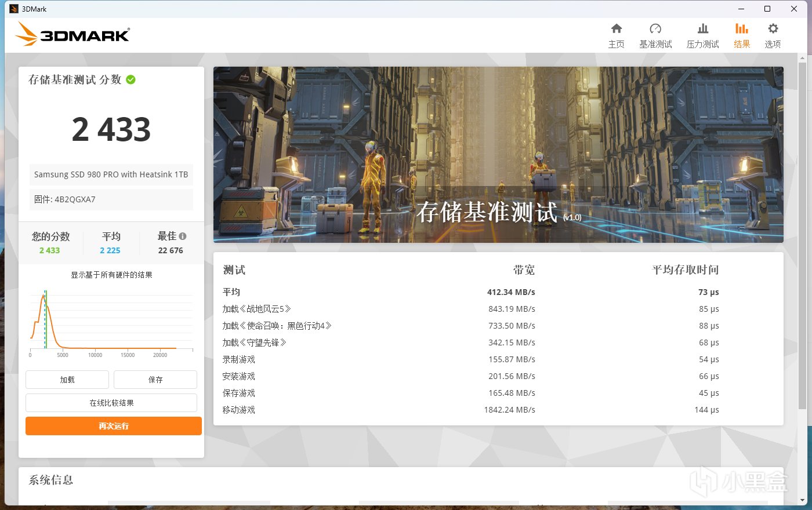Click the 加载《守望先锋》 row label

pyautogui.click(x=255, y=343)
